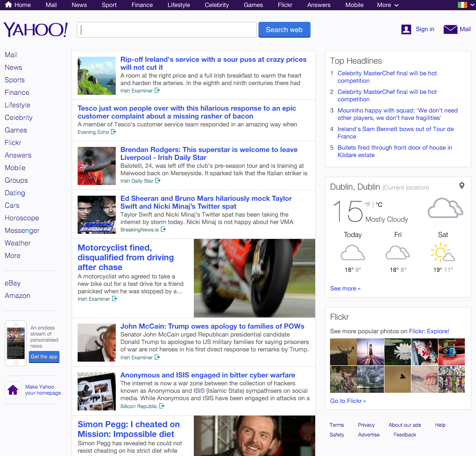Click the external link icon beside Evening Echo
This screenshot has height=456, width=476.
[x=113, y=132]
